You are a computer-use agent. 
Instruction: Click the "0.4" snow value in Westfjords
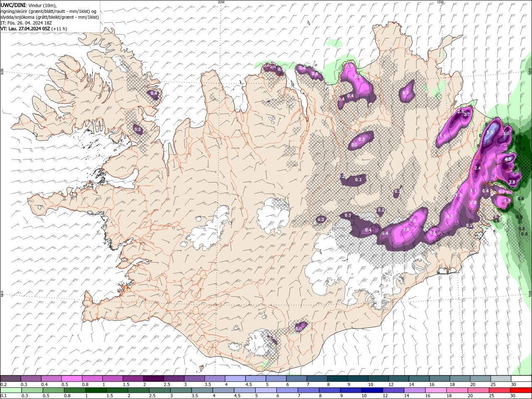pos(154,94)
